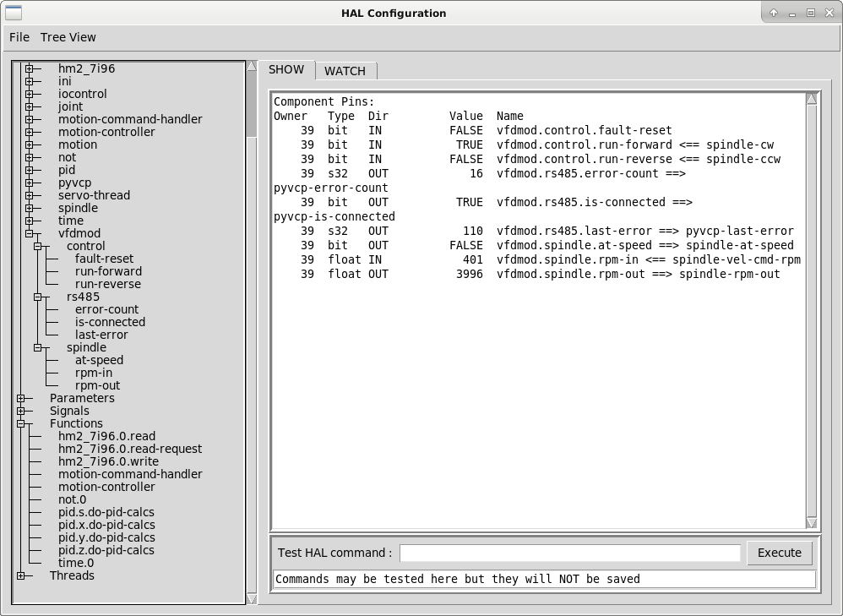Click the pins output scroll-up arrow
Image resolution: width=843 pixels, height=616 pixels.
[812, 99]
